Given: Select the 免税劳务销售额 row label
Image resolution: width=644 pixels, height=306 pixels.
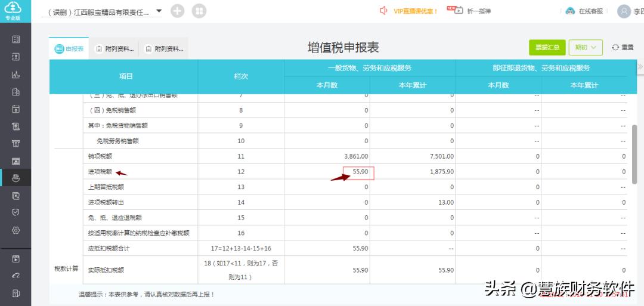Looking at the screenshot, I should [118, 141].
